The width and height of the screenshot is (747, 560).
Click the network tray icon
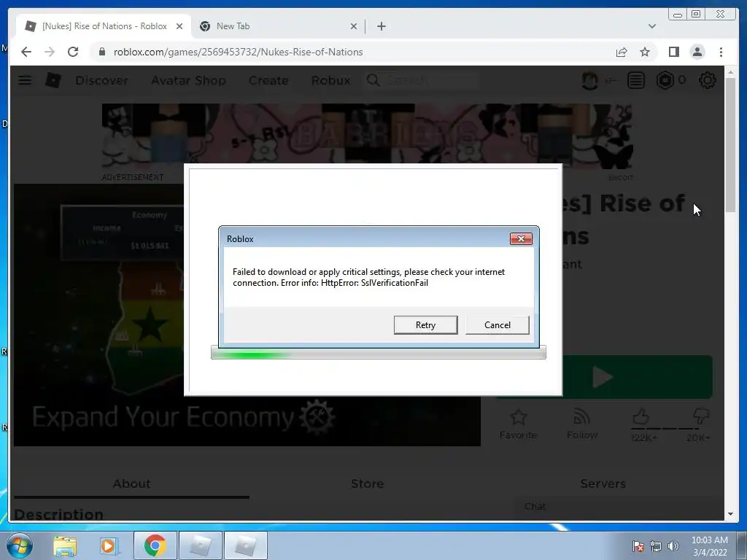click(656, 546)
